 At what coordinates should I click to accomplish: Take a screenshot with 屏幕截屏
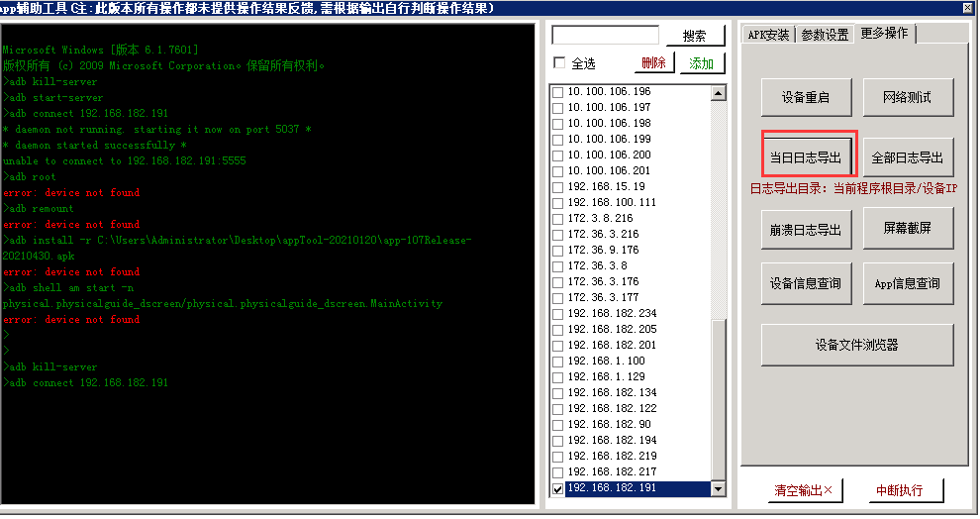[x=908, y=228]
